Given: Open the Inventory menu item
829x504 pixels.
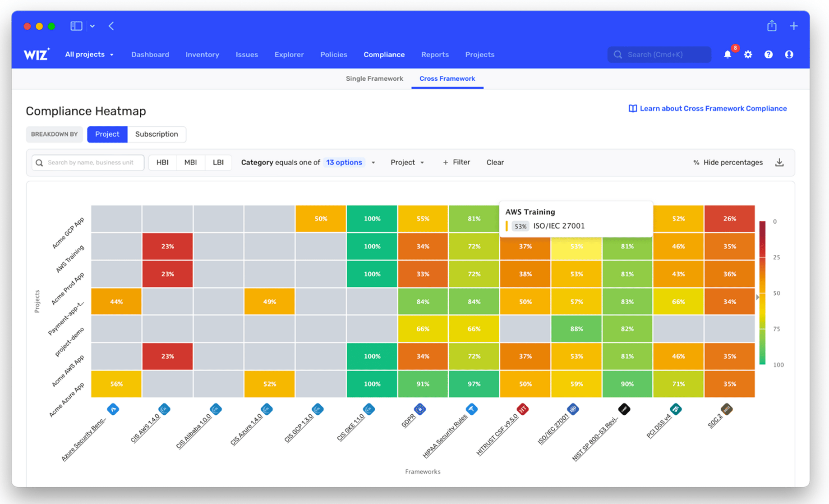Looking at the screenshot, I should [x=202, y=55].
